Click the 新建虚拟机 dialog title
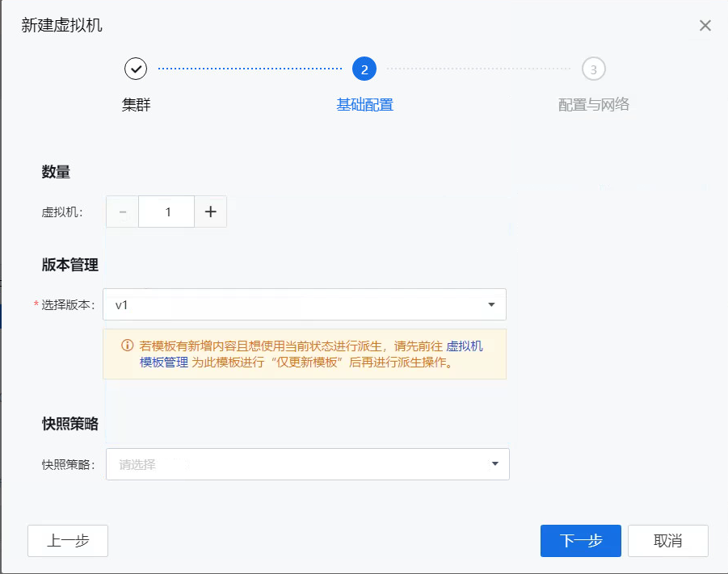This screenshot has height=574, width=728. pos(62,25)
